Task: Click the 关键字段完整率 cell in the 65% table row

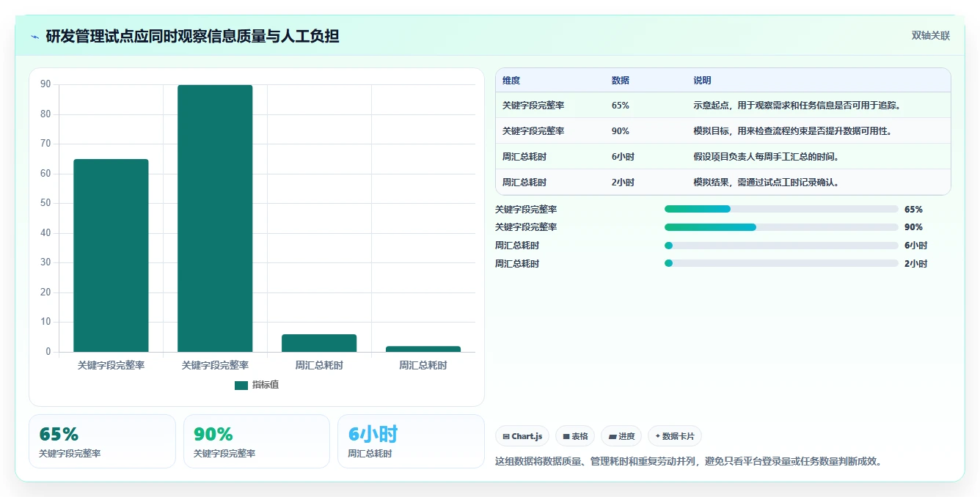Action: [533, 106]
